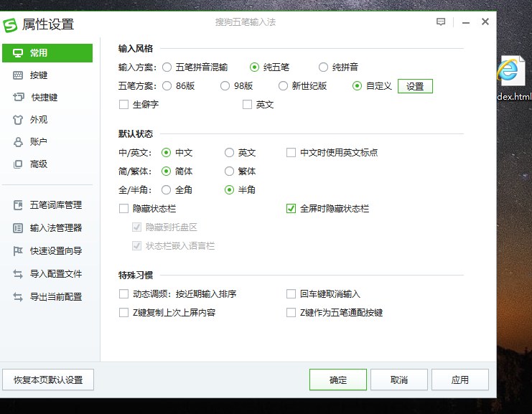Click the keyboard icon beside 按键

[18, 75]
